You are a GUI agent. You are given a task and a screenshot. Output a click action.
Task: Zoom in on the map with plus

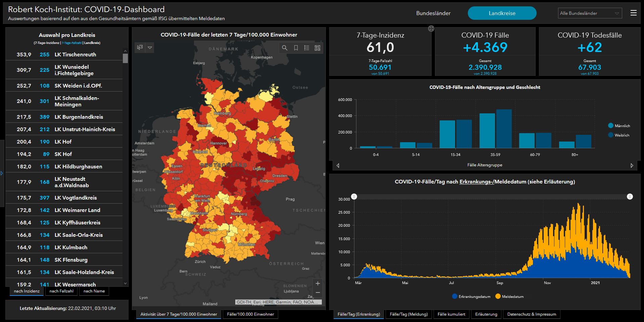(x=317, y=283)
